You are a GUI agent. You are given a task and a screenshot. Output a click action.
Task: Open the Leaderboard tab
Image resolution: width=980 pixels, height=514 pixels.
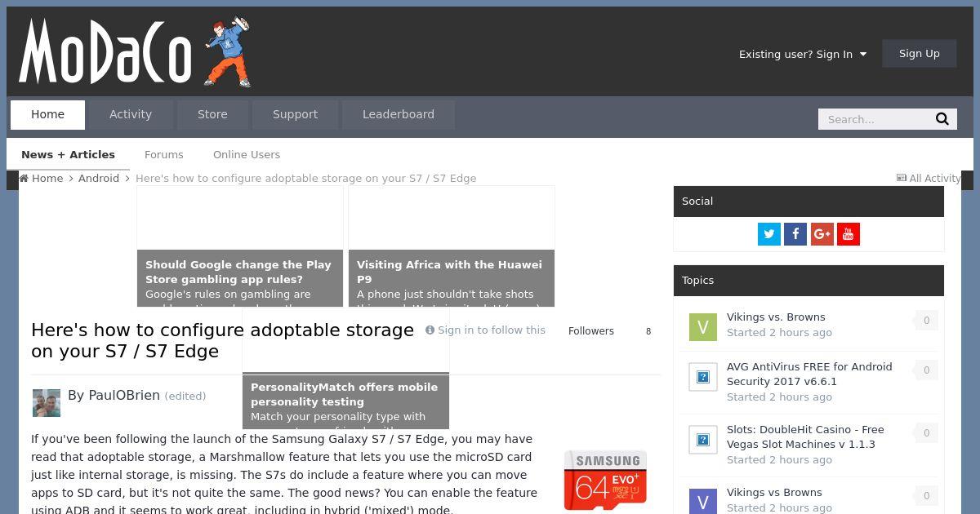coord(399,114)
